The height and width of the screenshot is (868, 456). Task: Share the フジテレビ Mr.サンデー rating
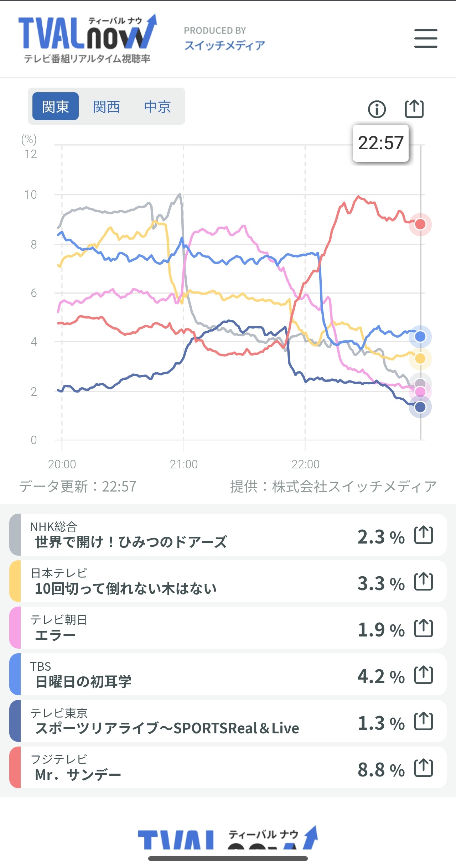[x=424, y=768]
